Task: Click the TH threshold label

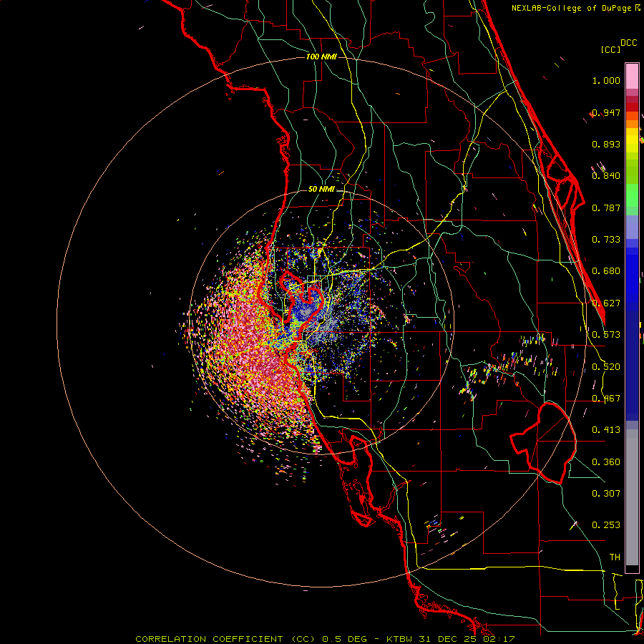Action: (x=615, y=557)
